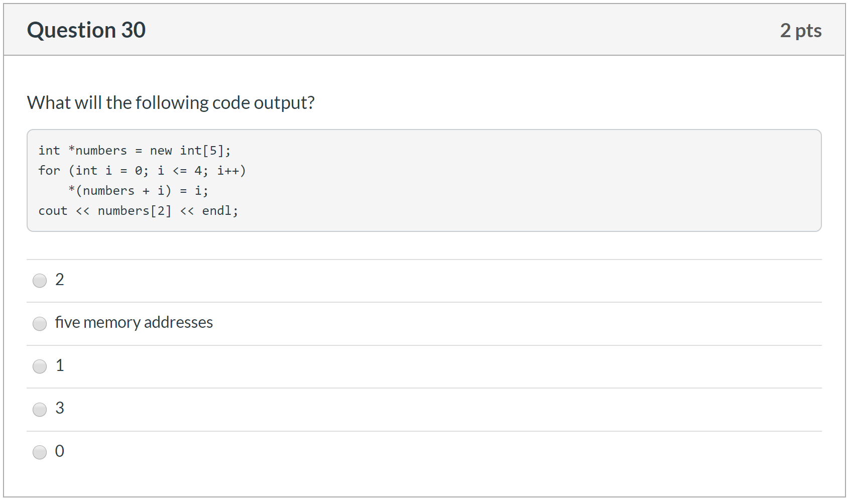Image resolution: width=848 pixels, height=504 pixels.
Task: Click the 'five memory addresses' answer label
Action: [x=134, y=322]
